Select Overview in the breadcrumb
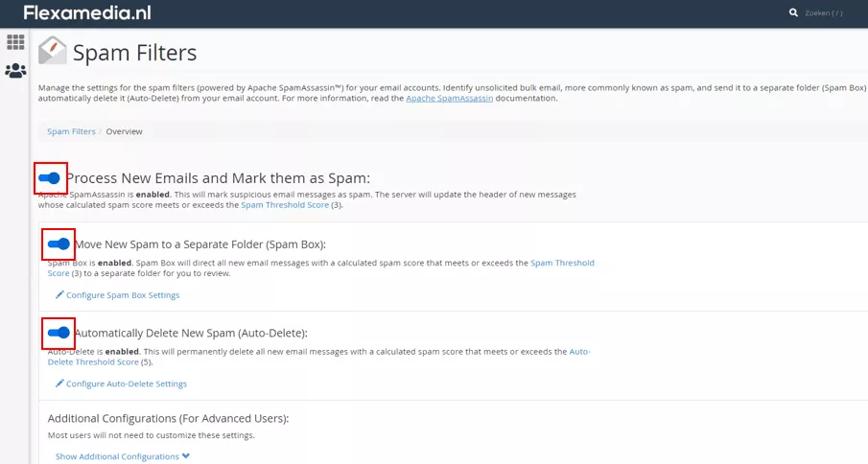Viewport: 868px width, 464px height. [x=124, y=131]
